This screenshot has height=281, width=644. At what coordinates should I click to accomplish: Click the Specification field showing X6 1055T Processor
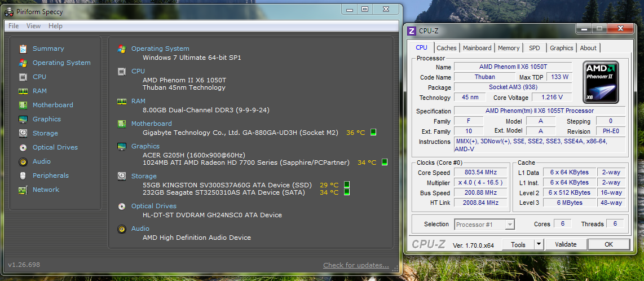[540, 111]
